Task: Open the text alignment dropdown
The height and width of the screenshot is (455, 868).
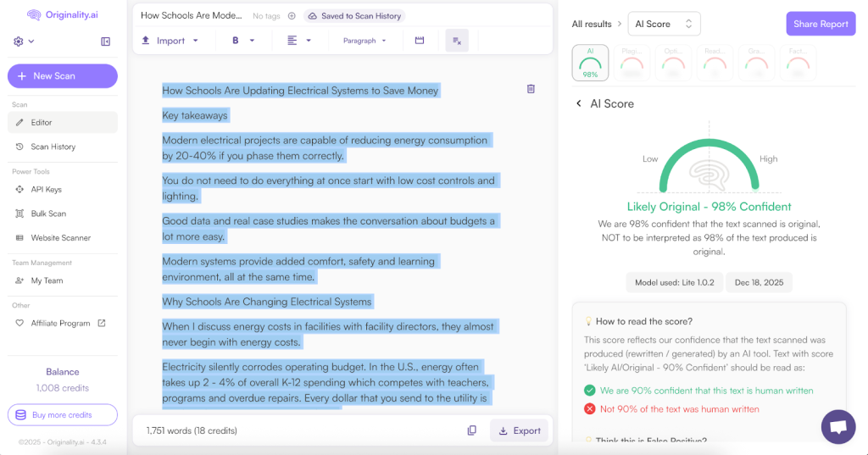Action: click(x=298, y=41)
